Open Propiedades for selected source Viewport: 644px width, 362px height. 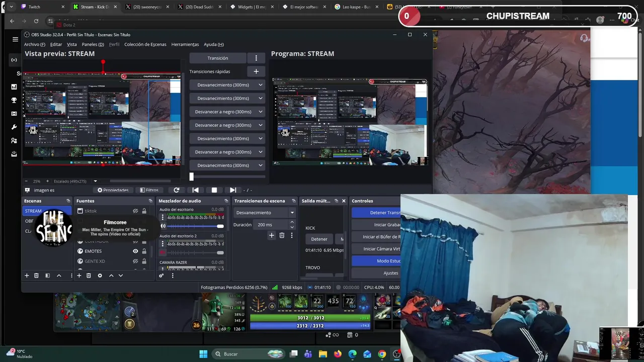click(x=113, y=190)
